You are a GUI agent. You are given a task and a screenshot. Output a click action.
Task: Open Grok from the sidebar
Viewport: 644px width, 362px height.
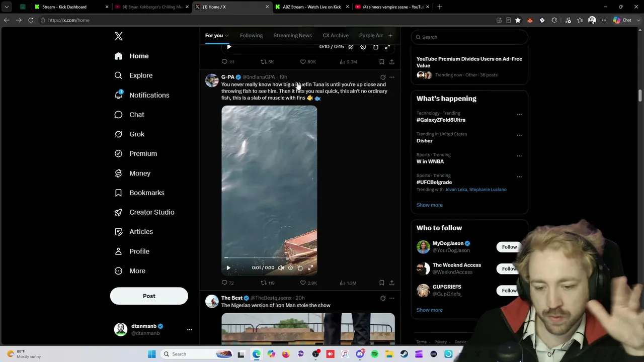tap(129, 134)
